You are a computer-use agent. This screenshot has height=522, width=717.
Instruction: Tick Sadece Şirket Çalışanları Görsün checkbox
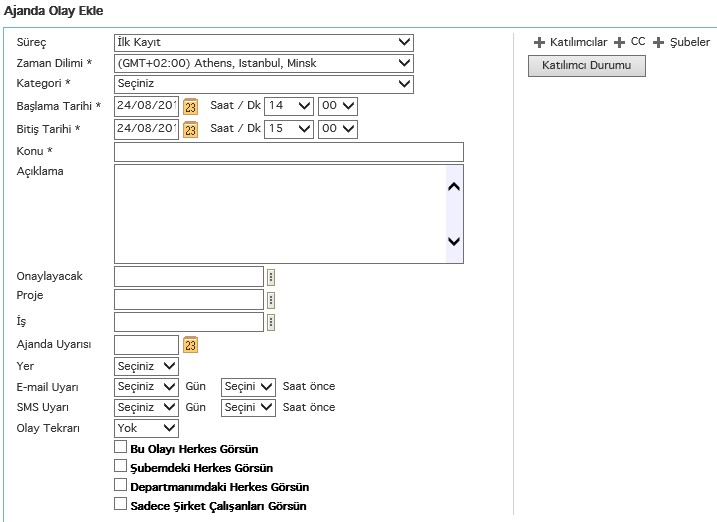click(121, 504)
